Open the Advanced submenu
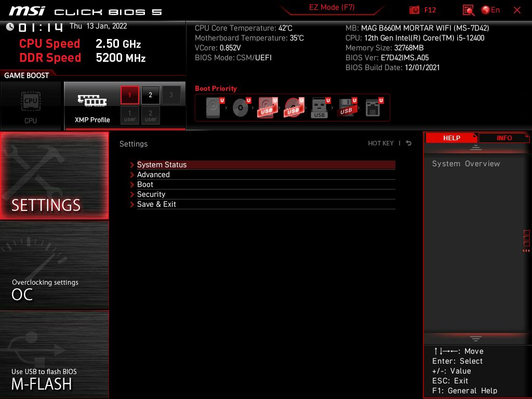 (x=266, y=175)
